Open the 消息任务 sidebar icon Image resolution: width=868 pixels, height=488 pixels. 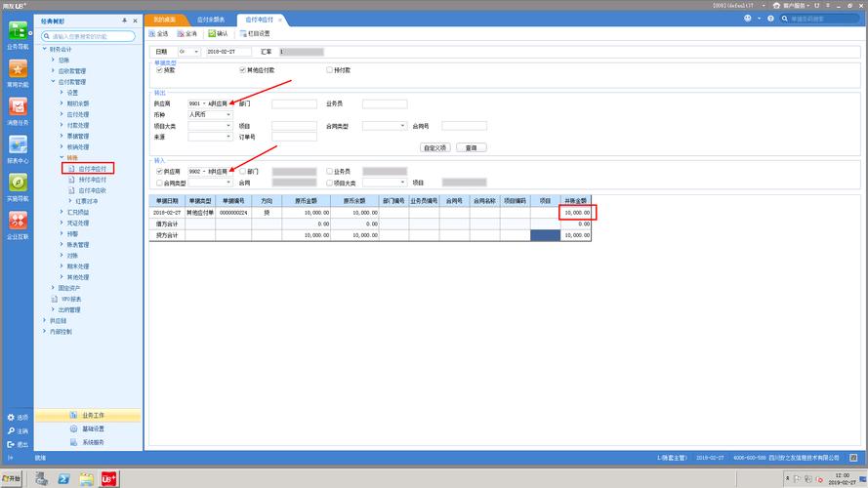point(18,106)
